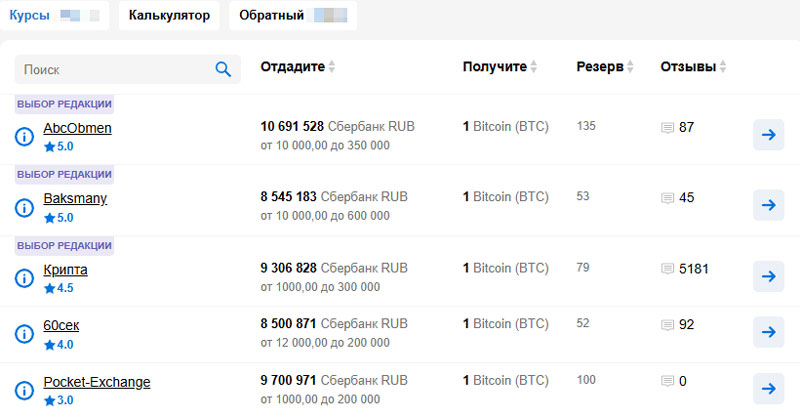Click the magnifier icon in search box
The width and height of the screenshot is (800, 418).
pos(223,69)
